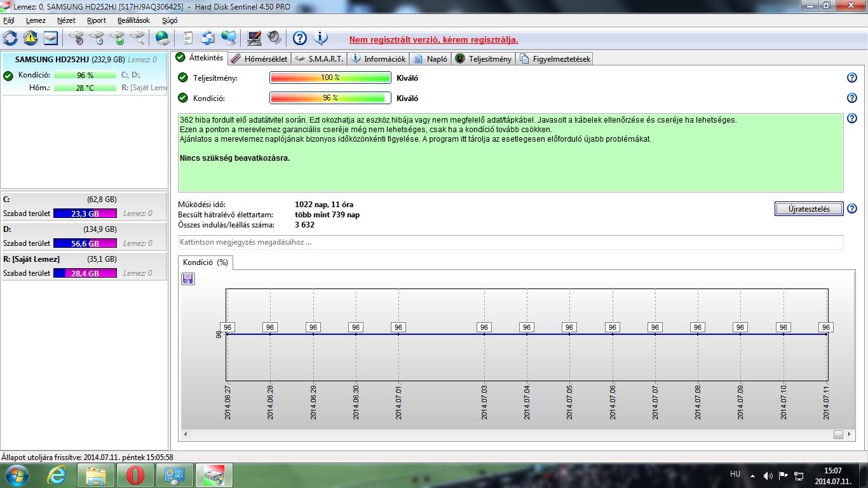
Task: Click the D: free space 56,6 GB bar
Action: click(x=85, y=243)
